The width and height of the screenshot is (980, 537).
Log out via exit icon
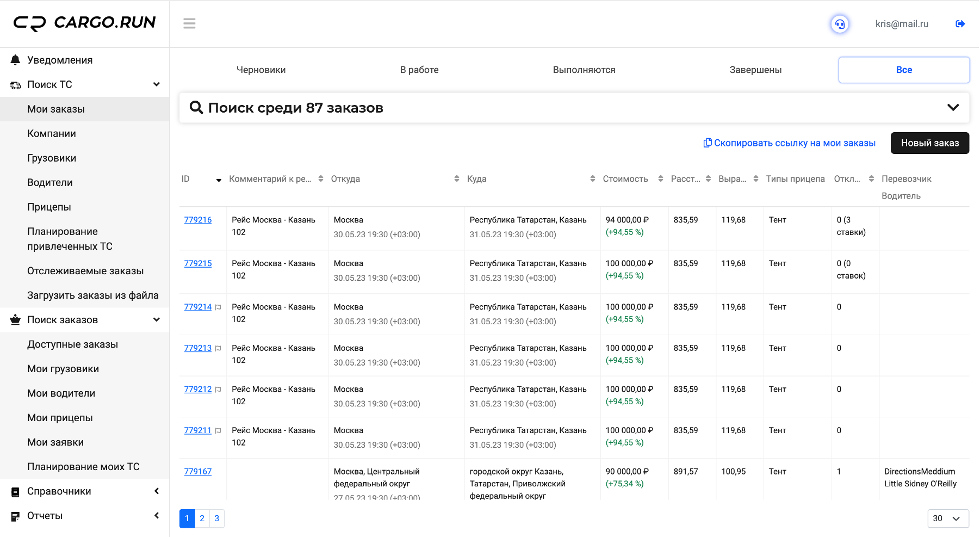960,24
